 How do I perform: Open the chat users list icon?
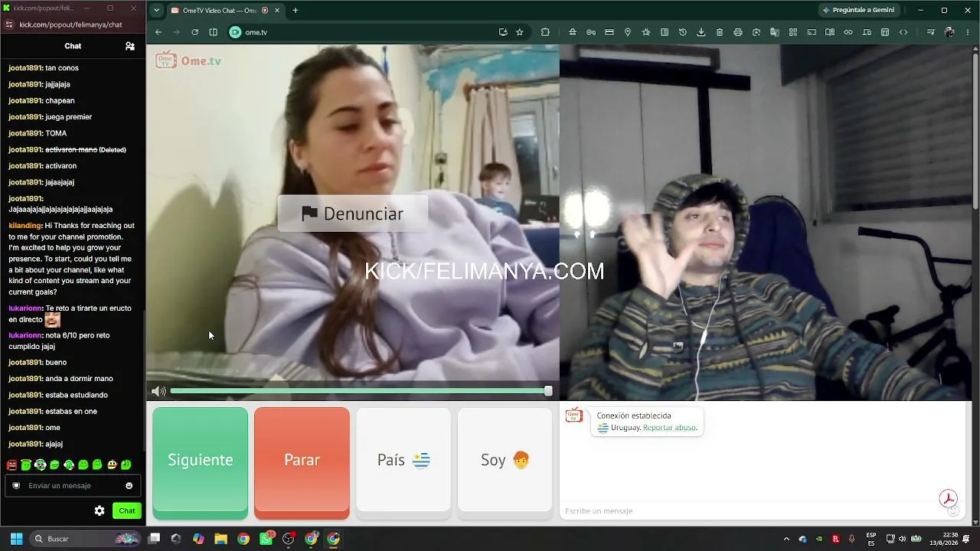(x=130, y=46)
